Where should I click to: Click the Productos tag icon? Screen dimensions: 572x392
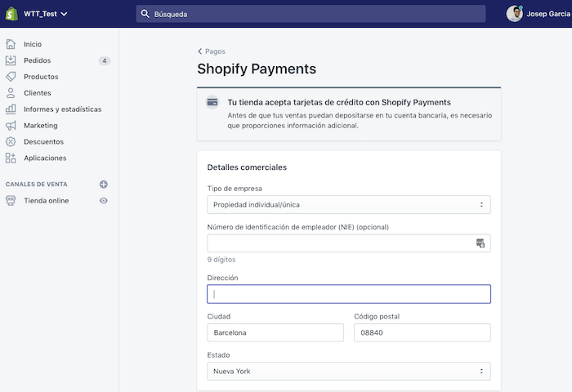pos(11,77)
